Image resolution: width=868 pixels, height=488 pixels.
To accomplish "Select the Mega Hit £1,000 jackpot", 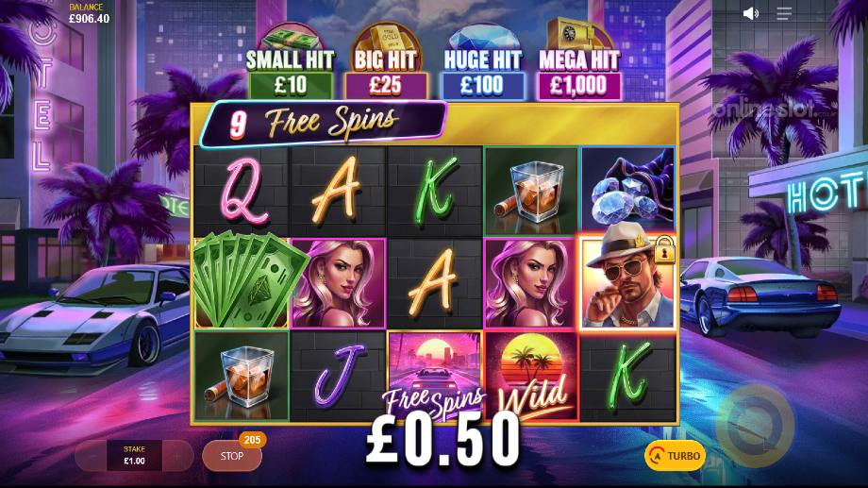I will [x=579, y=59].
